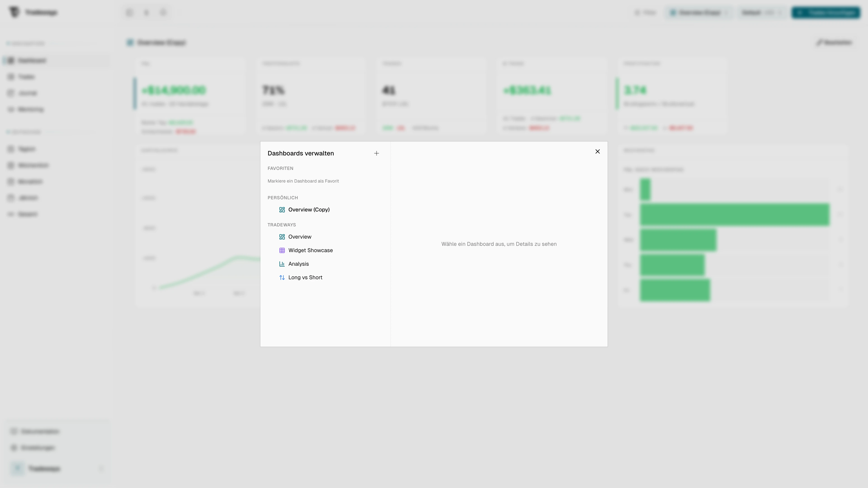Click the arrows icon next to Long vs Short
868x488 pixels.
(282, 277)
